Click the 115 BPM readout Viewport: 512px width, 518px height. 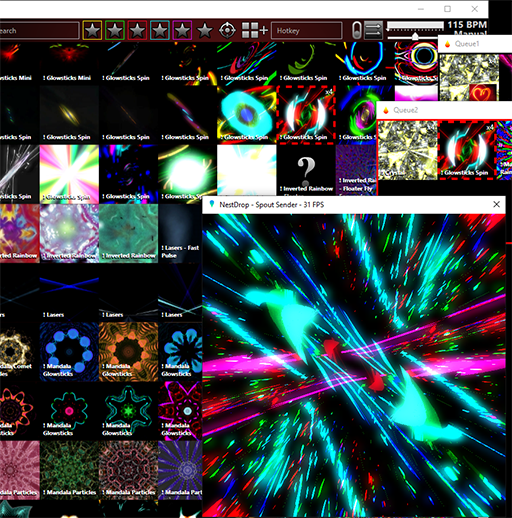(x=467, y=25)
